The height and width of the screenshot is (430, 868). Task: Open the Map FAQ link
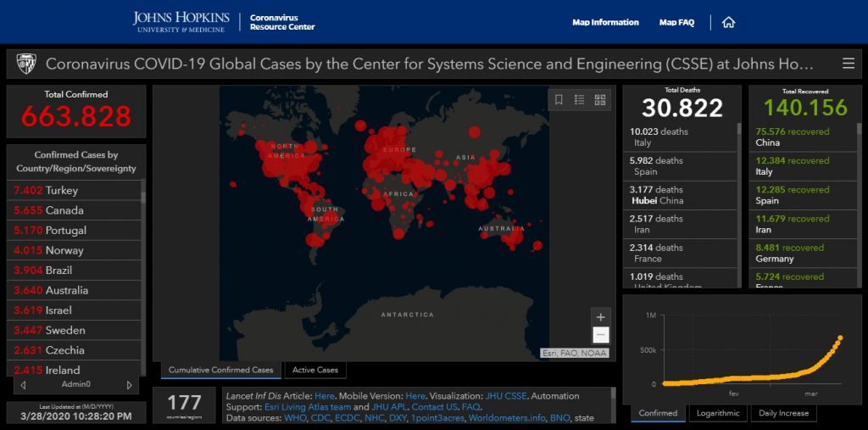coord(676,23)
